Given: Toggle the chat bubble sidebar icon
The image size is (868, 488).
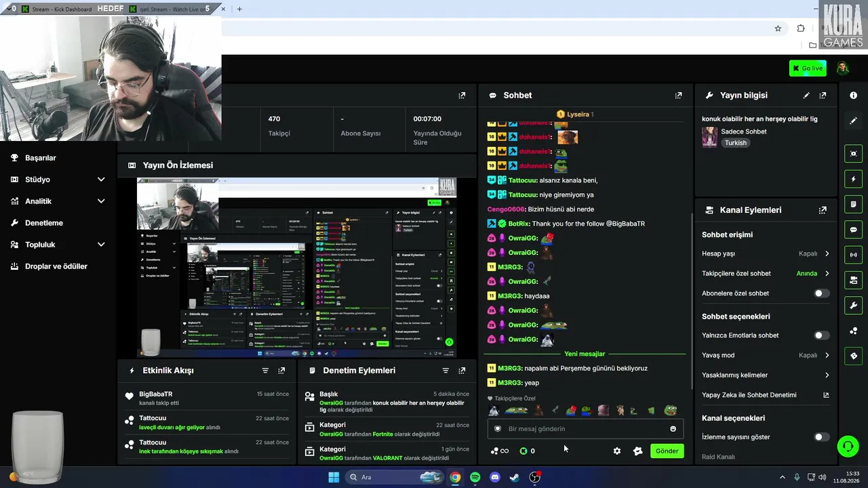Looking at the screenshot, I should click(853, 230).
